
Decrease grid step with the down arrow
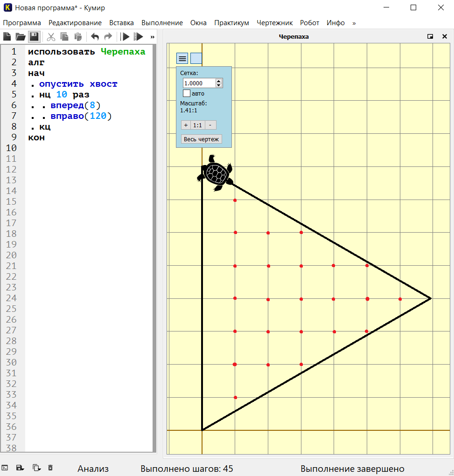(219, 85)
